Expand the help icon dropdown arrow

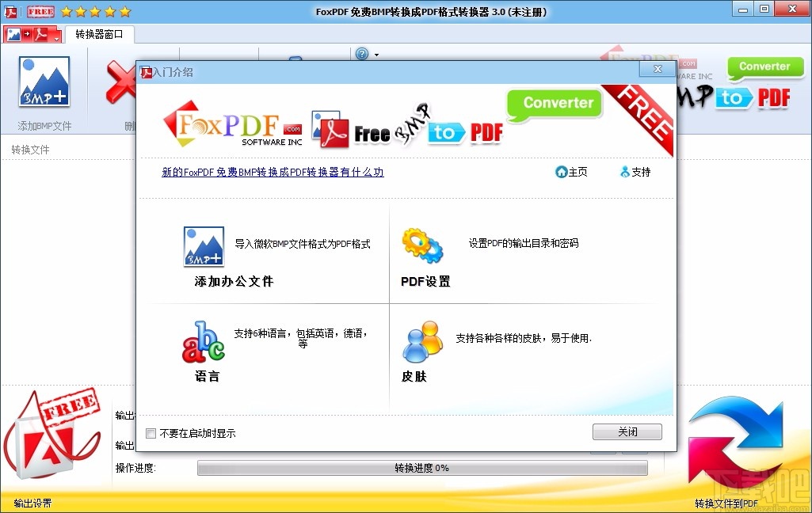376,55
